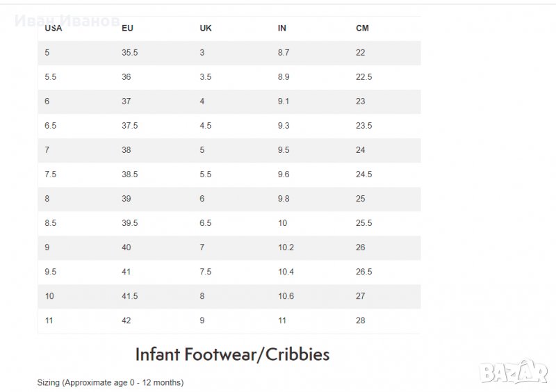
Task: Select the CM value 28 cell
Action: point(360,320)
